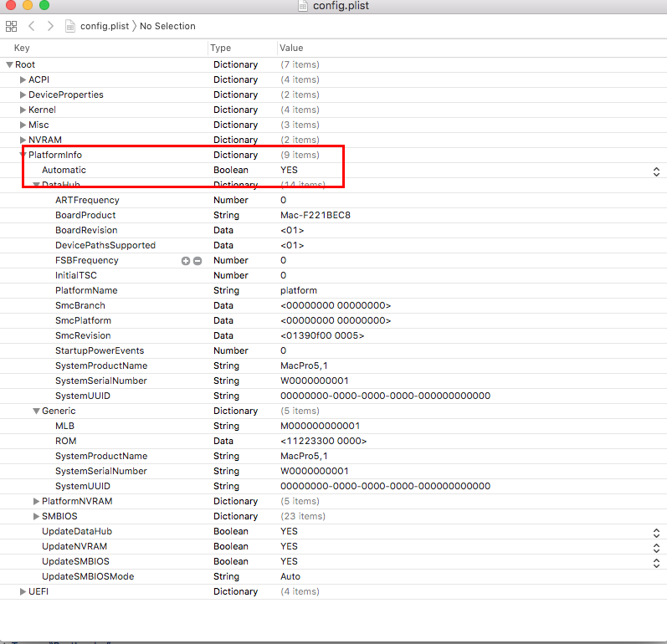Expand the SMBIOS dictionary
667x644 pixels.
(37, 517)
